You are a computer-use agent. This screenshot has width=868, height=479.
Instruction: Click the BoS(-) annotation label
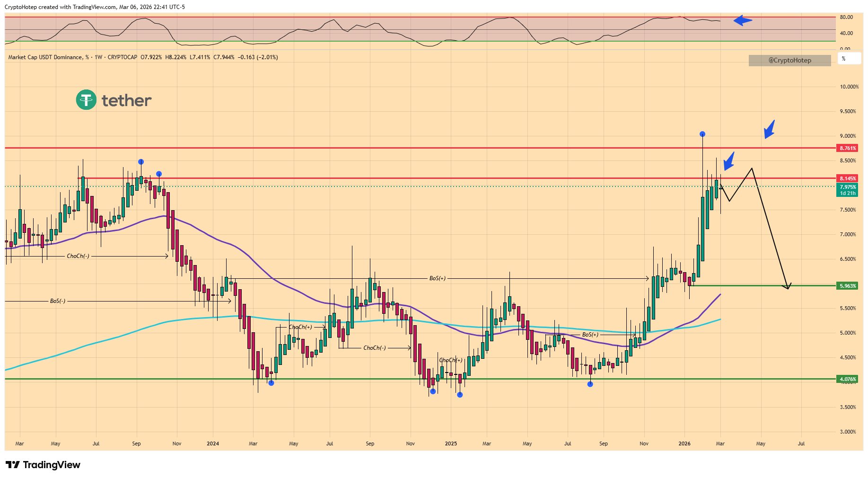(x=58, y=301)
